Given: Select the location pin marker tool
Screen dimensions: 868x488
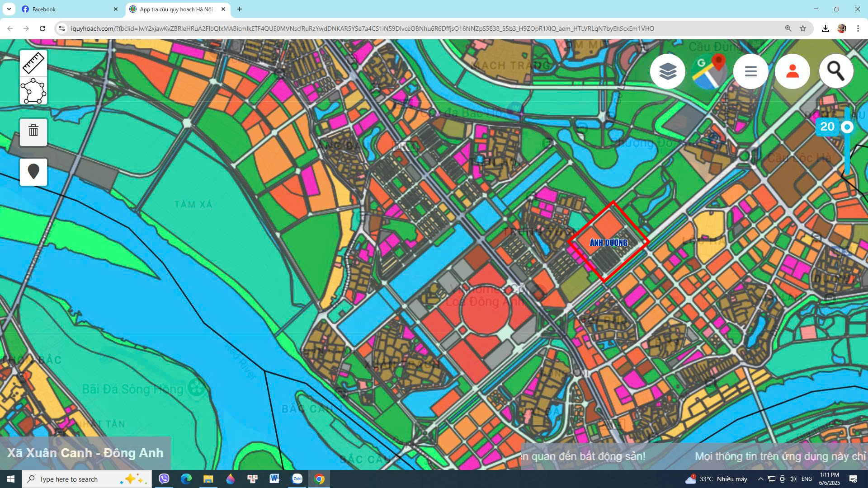Looking at the screenshot, I should (33, 172).
